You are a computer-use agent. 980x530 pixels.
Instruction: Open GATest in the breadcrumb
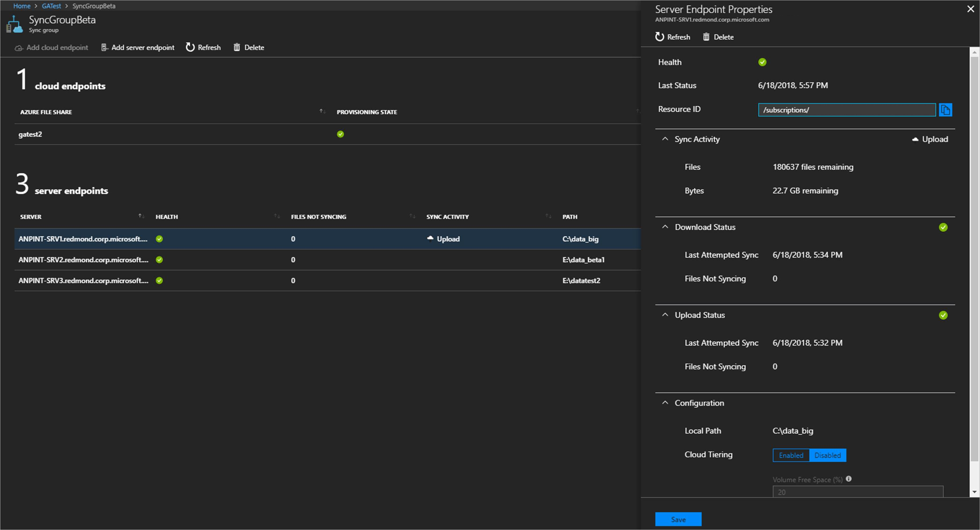coord(51,6)
